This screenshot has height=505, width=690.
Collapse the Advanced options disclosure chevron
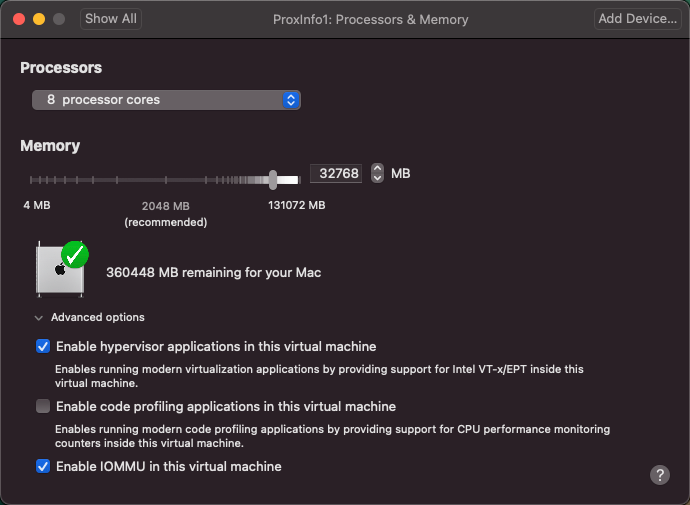pos(39,318)
